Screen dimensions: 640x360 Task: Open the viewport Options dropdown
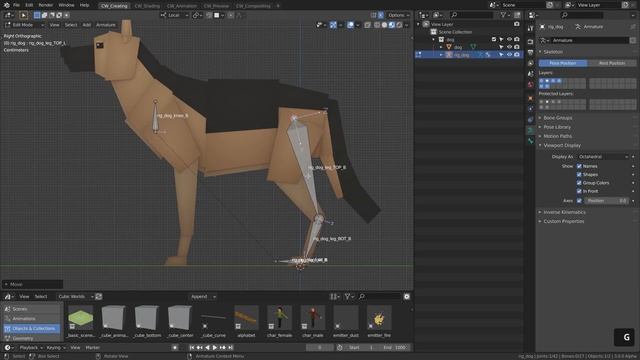[x=398, y=15]
